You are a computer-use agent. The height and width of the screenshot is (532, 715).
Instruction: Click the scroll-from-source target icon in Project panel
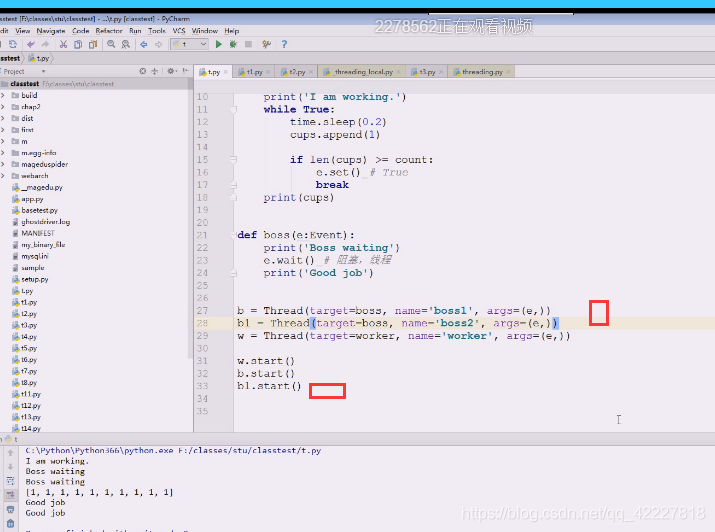143,71
